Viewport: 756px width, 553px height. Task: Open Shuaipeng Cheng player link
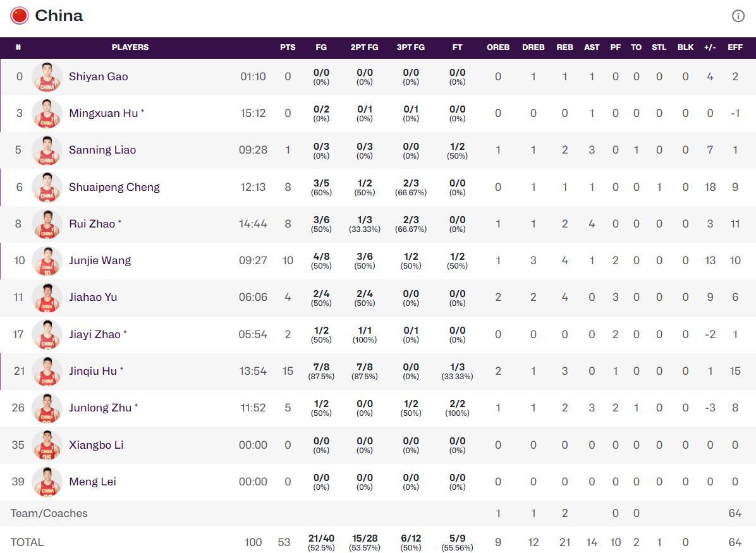[114, 187]
